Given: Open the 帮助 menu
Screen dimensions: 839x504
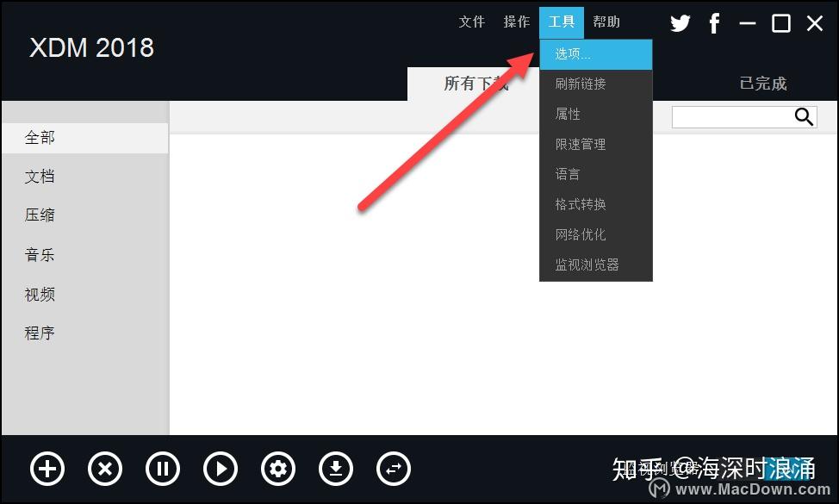Looking at the screenshot, I should click(606, 22).
